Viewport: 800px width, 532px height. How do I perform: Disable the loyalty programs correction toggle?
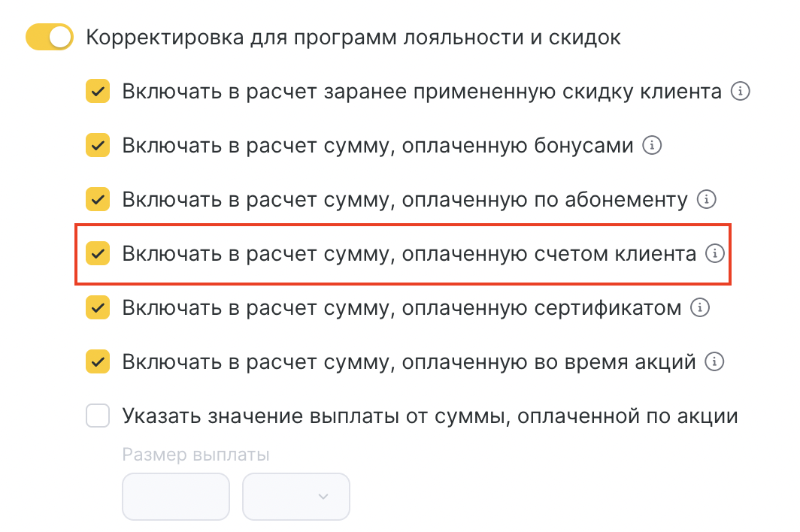tap(50, 37)
